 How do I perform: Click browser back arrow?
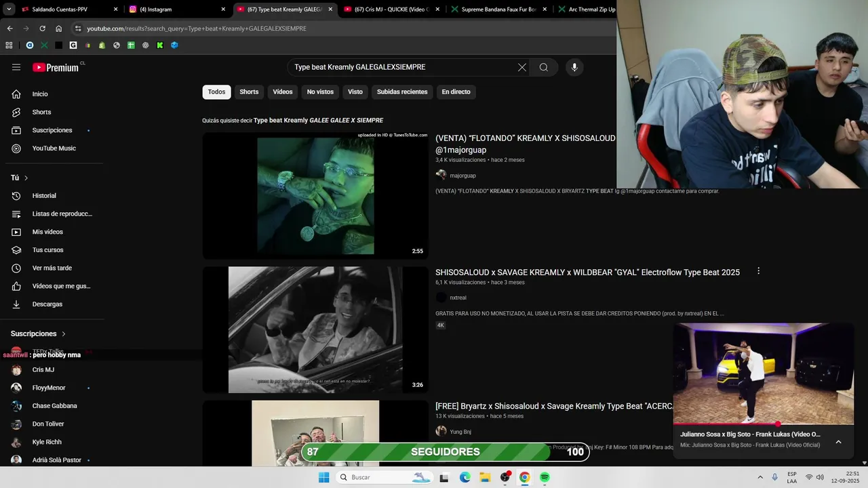[9, 28]
